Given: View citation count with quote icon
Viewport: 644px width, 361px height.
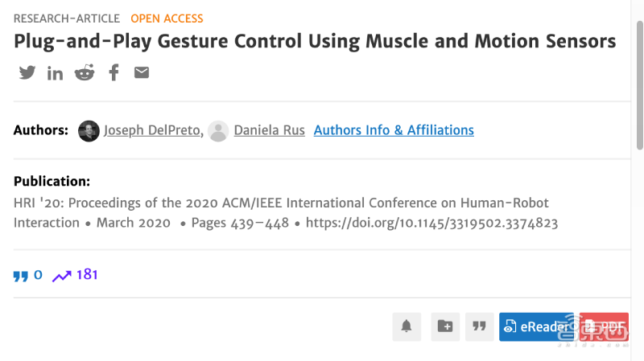Looking at the screenshot, I should pyautogui.click(x=27, y=275).
